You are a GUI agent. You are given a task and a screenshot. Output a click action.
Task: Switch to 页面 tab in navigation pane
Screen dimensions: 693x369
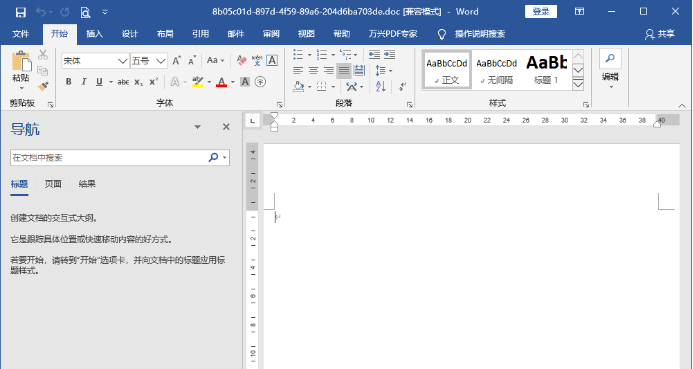[53, 184]
